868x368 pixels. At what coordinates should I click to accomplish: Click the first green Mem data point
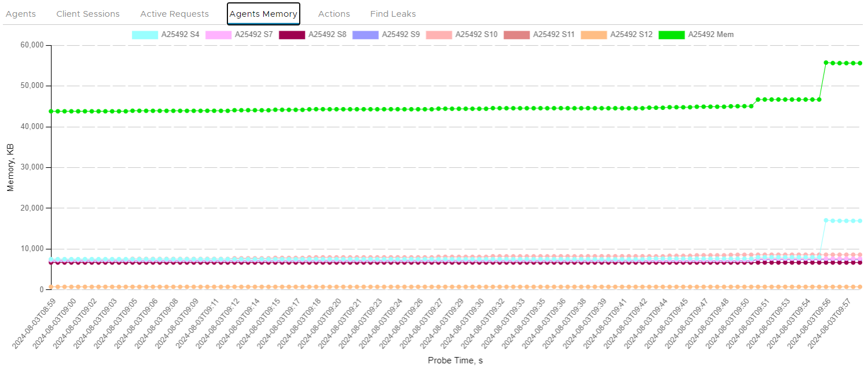(52, 111)
